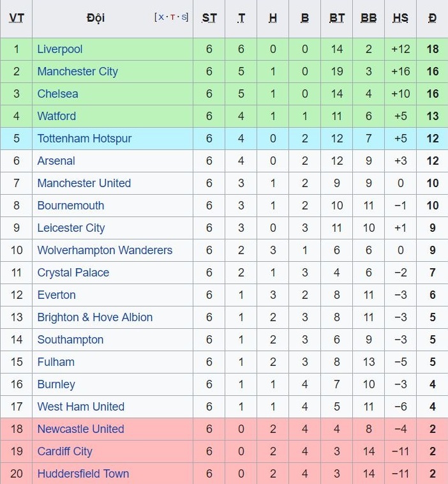Viewport: 448px width, 484px height.
Task: Click the 's' edit template link
Action: pos(184,17)
